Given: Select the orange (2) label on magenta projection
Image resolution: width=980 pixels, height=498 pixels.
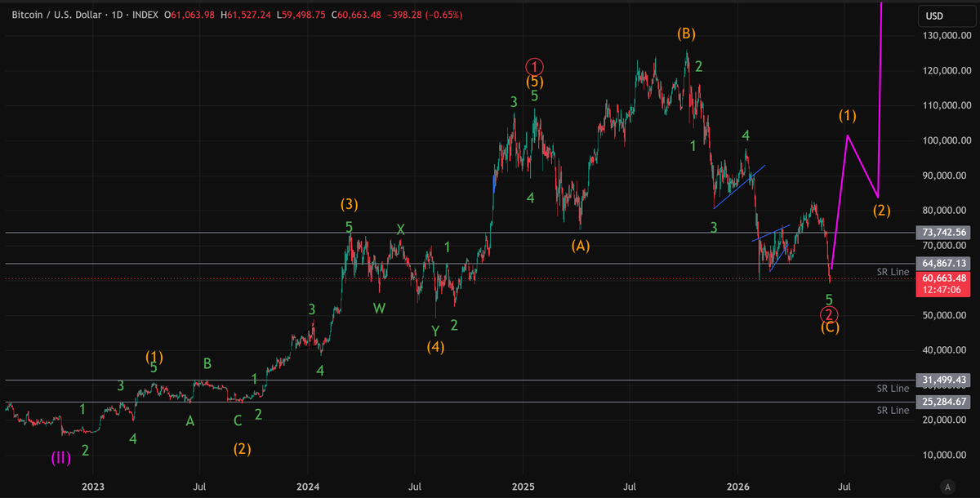Looking at the screenshot, I should tap(881, 210).
